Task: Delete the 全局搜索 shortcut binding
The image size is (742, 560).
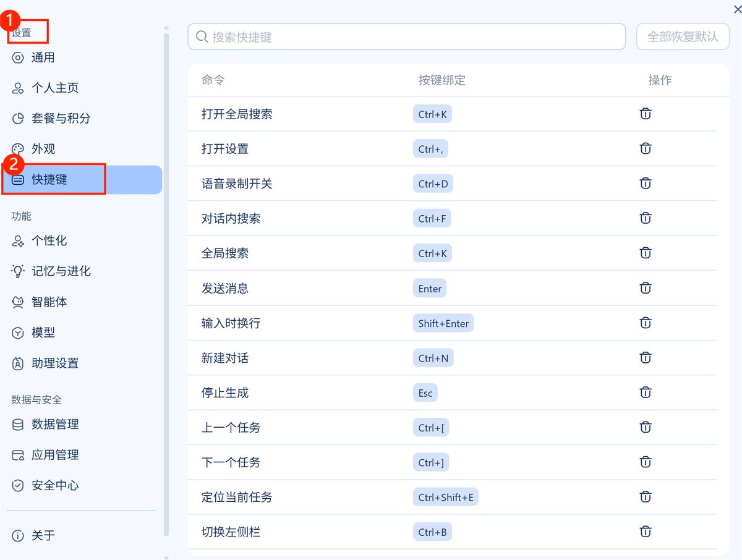Action: coord(646,253)
